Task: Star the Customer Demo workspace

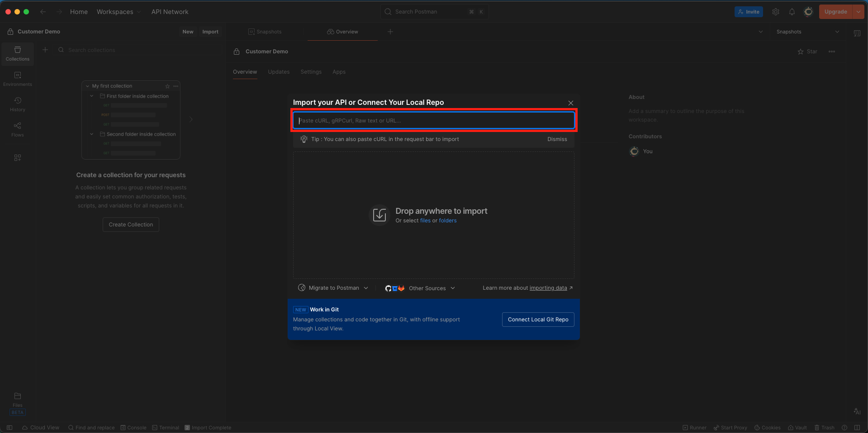Action: [807, 52]
